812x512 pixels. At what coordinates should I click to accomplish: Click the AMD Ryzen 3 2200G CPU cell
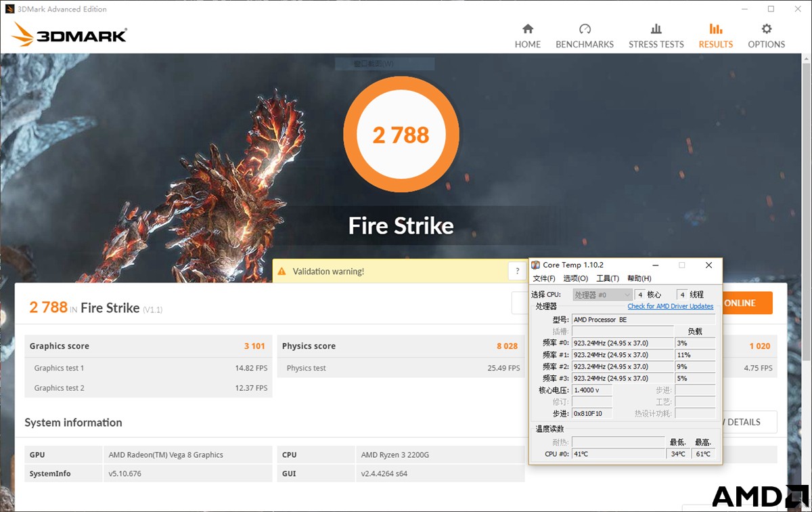click(440, 455)
